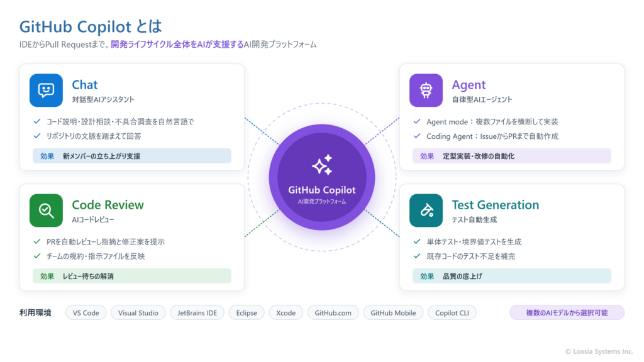Click the Agent robot icon
644x362 pixels.
[x=426, y=90]
